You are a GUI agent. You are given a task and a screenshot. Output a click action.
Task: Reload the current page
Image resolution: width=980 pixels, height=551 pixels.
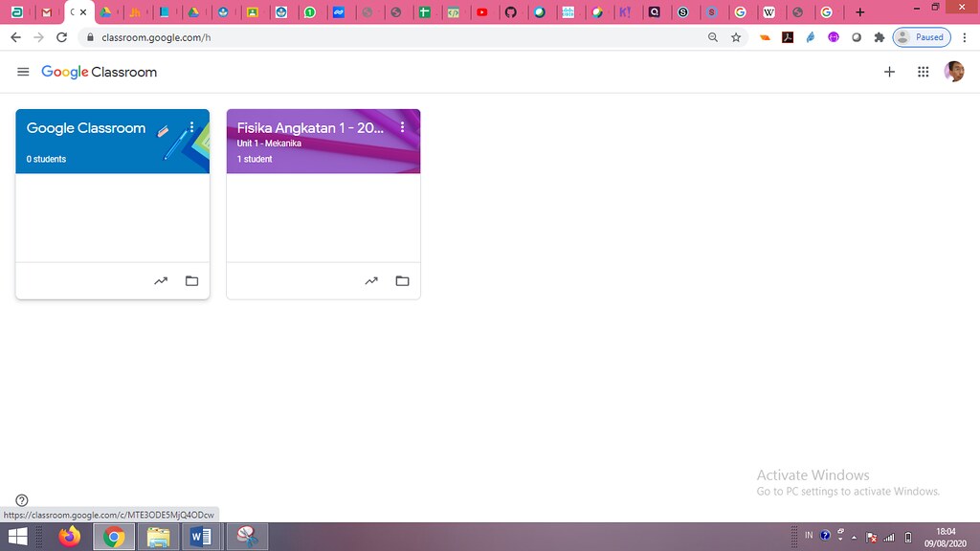[61, 37]
